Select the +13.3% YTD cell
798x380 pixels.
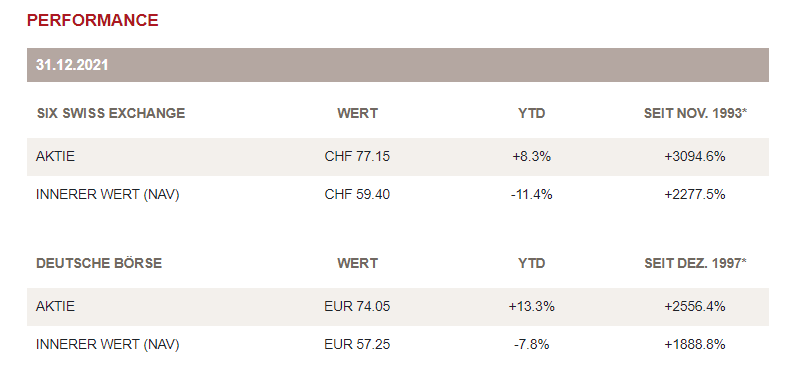531,306
